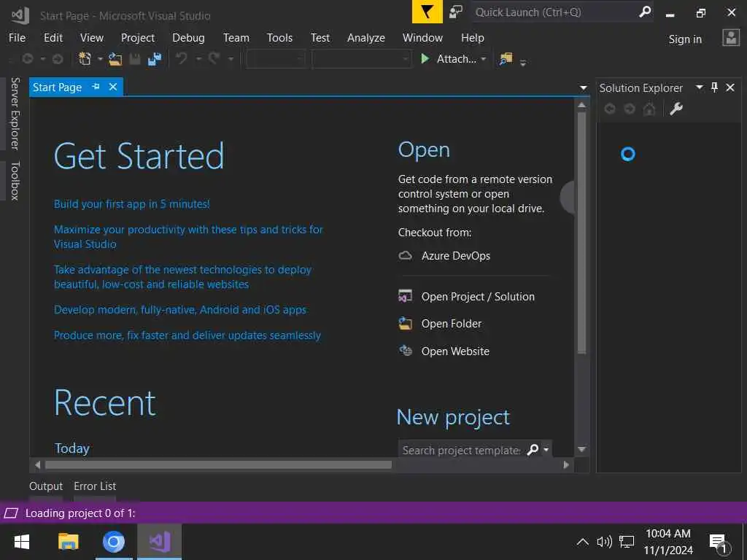This screenshot has height=560, width=747.
Task: Open the Tools menu
Action: click(x=279, y=38)
